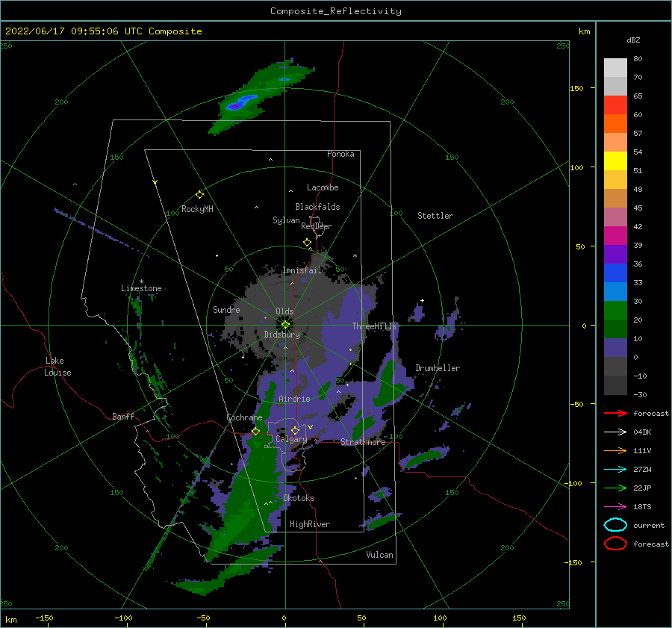672x628 pixels.
Task: Click the ThreeHills town label
Action: coord(375,326)
